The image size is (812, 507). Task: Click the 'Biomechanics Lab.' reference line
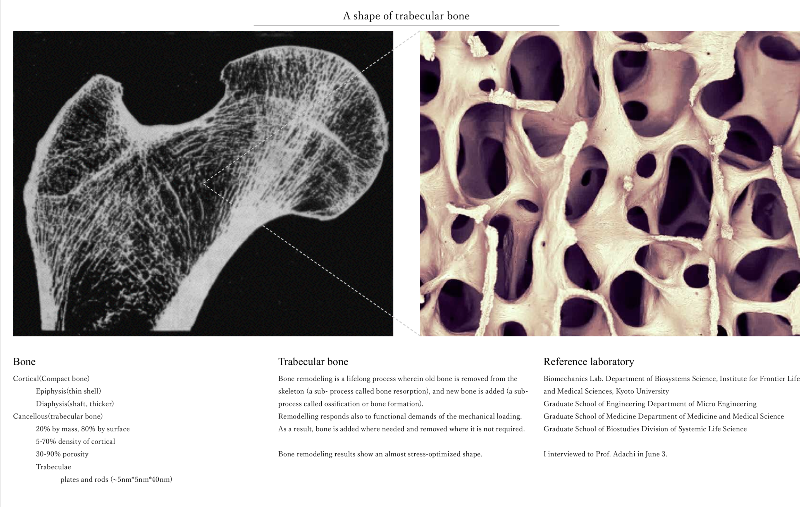click(671, 379)
